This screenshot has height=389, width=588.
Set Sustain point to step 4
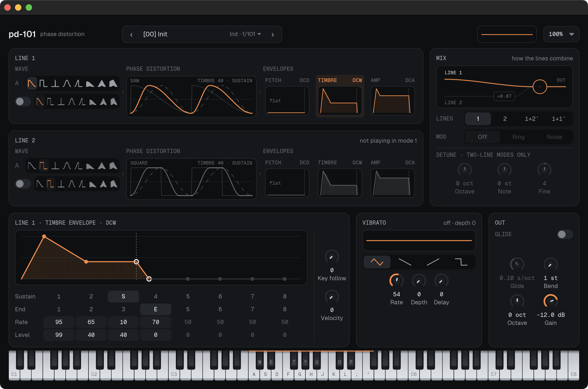point(156,296)
